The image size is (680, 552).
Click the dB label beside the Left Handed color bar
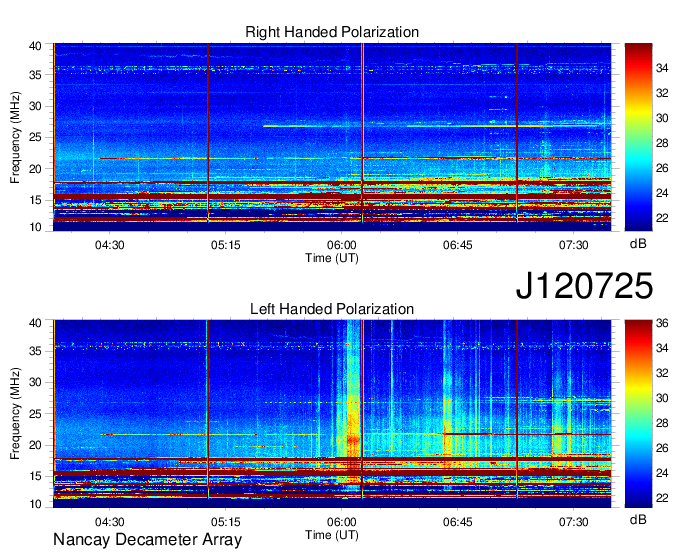point(638,519)
